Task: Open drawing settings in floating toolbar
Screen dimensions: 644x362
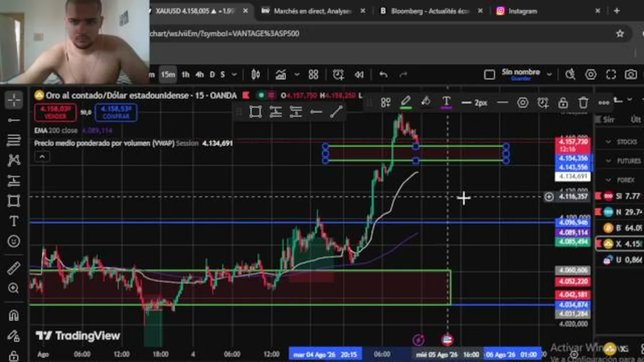Action: [x=523, y=103]
